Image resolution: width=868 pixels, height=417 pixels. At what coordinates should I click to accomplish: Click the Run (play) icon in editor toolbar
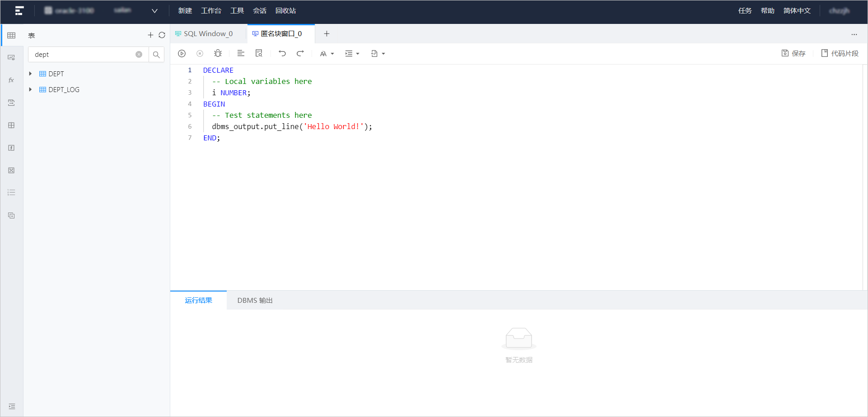182,54
